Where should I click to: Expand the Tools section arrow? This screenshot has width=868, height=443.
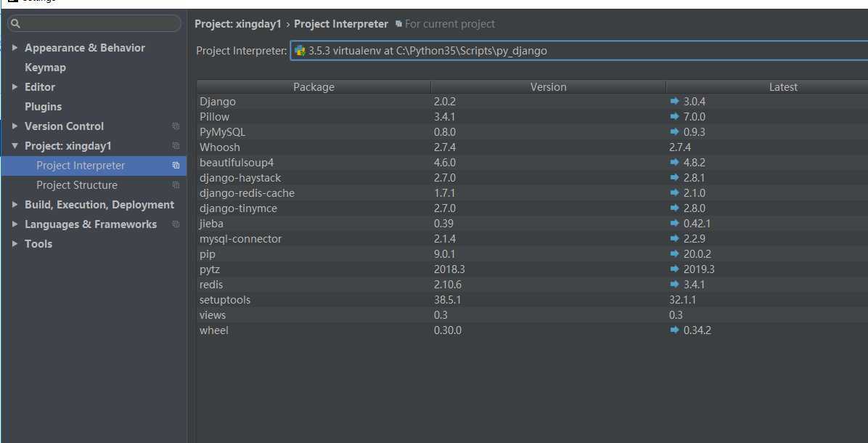[15, 244]
